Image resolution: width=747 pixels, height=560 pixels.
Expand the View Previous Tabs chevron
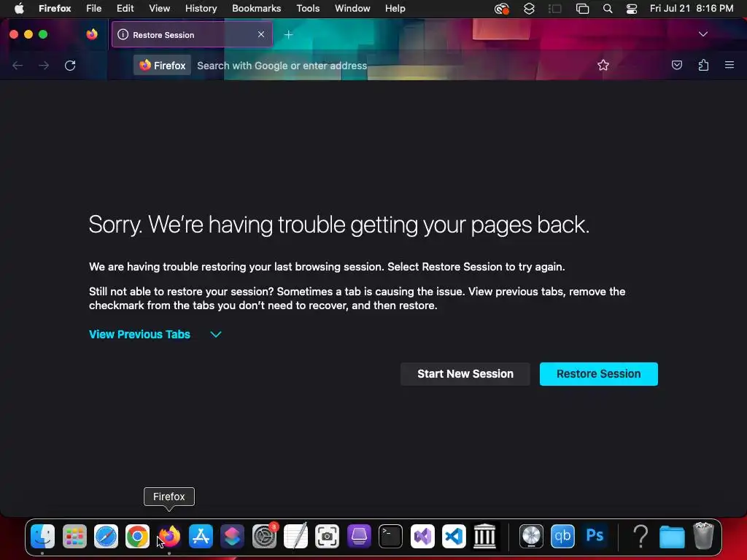tap(216, 334)
